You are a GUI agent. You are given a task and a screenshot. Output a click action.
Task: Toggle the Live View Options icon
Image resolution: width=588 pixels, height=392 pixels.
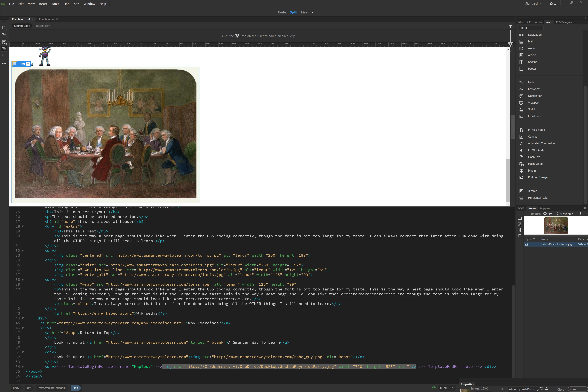point(4,42)
